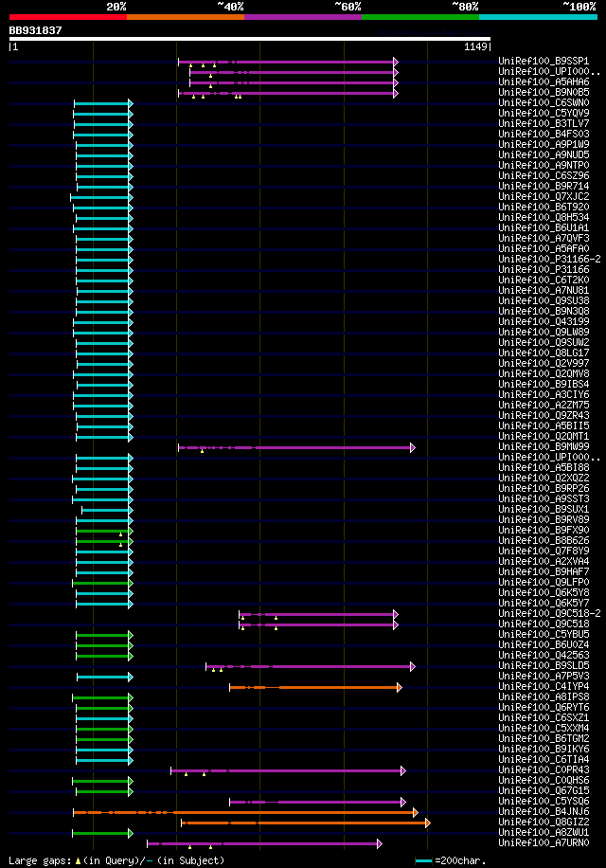Select the UniRef100_B9FX90 label

click(x=544, y=531)
